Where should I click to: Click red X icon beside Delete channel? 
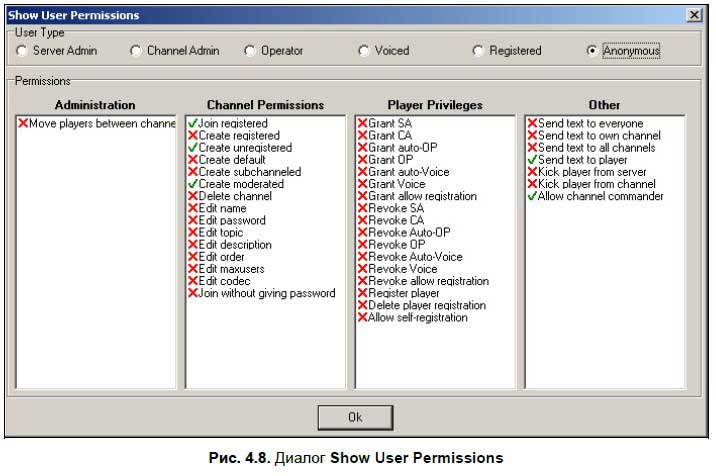point(193,197)
